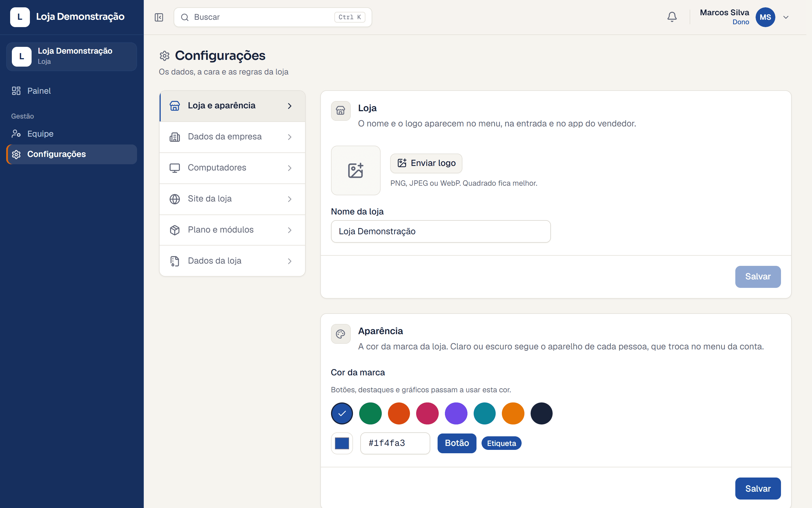
Task: Click the file icon for Dados da loja
Action: 175,261
